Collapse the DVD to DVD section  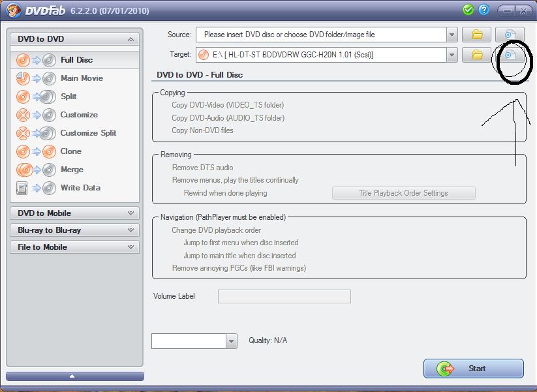[74, 39]
